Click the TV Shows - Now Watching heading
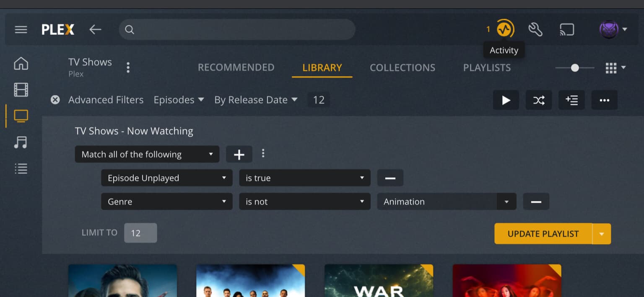 click(134, 131)
